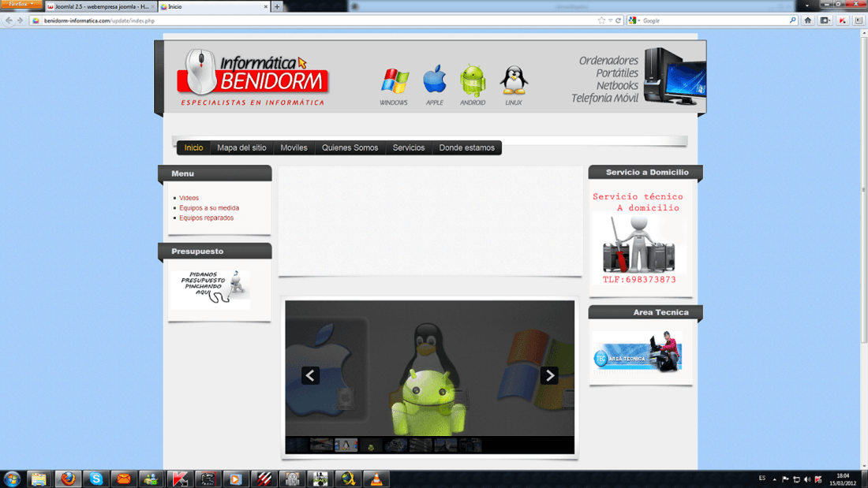This screenshot has height=488, width=868.
Task: Open the Windows Start menu
Action: 12,479
